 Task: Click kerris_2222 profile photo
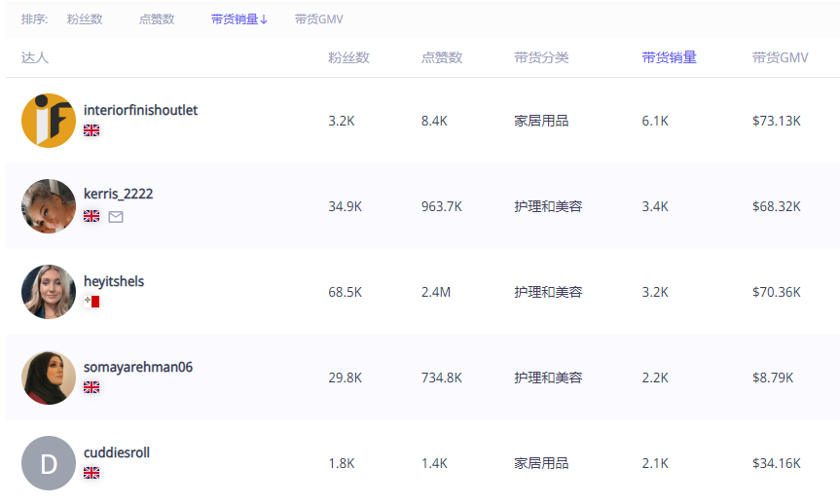[x=49, y=206]
